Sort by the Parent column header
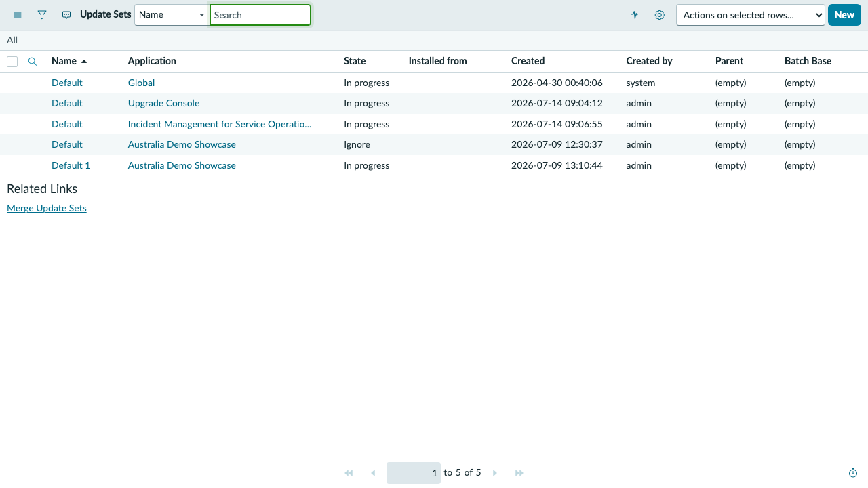The width and height of the screenshot is (868, 488). coord(729,61)
